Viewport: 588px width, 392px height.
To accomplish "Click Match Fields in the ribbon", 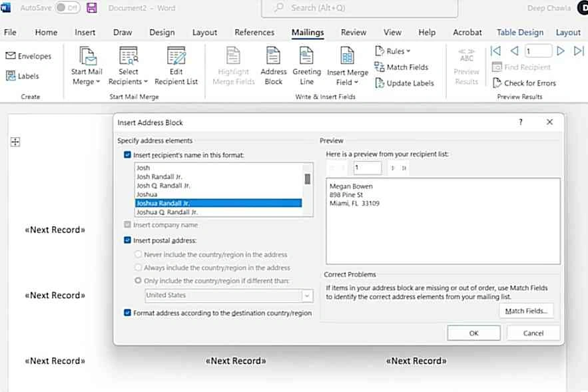I will point(402,67).
